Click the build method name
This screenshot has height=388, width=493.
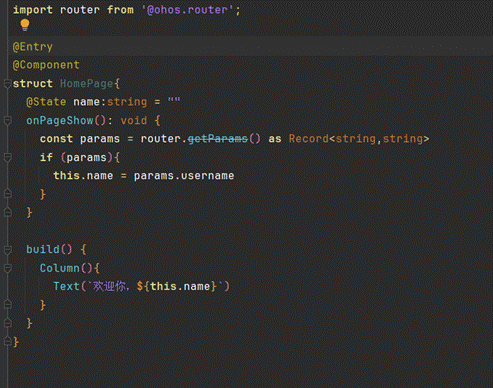[43, 249]
